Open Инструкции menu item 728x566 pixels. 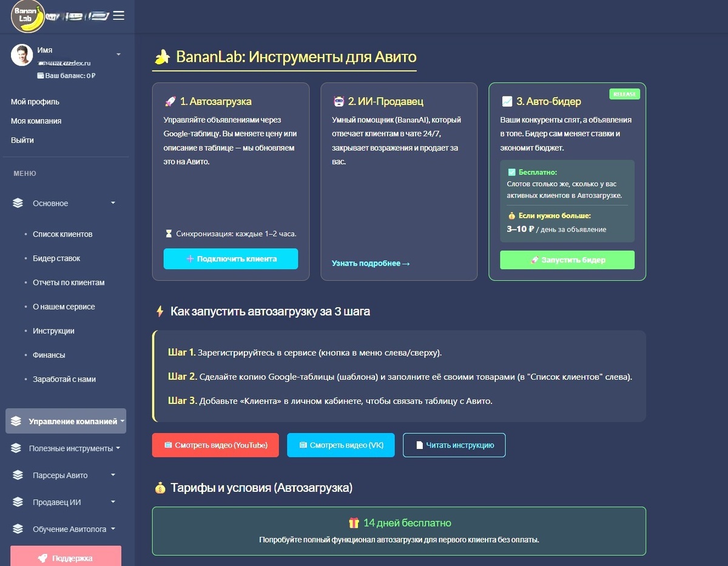[x=53, y=331]
